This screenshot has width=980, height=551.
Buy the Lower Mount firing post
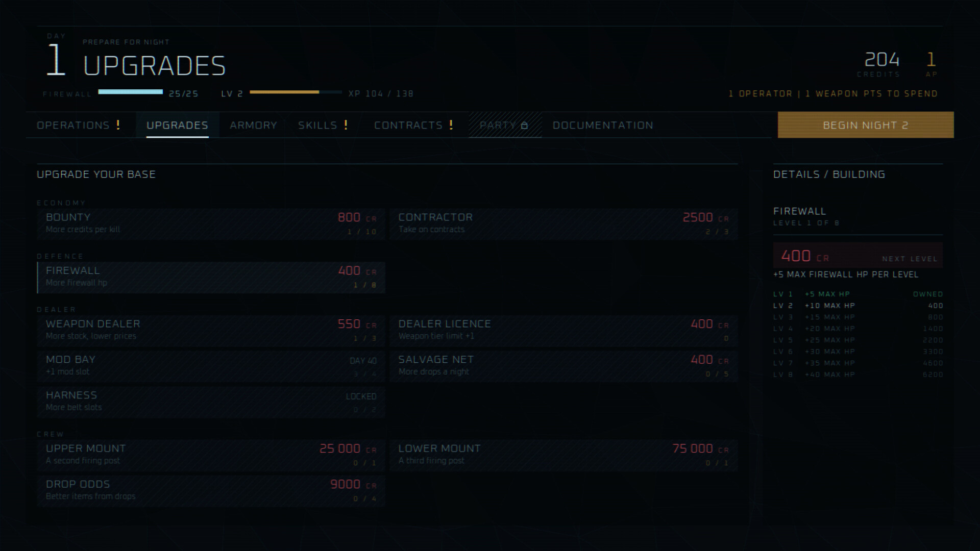coord(563,455)
